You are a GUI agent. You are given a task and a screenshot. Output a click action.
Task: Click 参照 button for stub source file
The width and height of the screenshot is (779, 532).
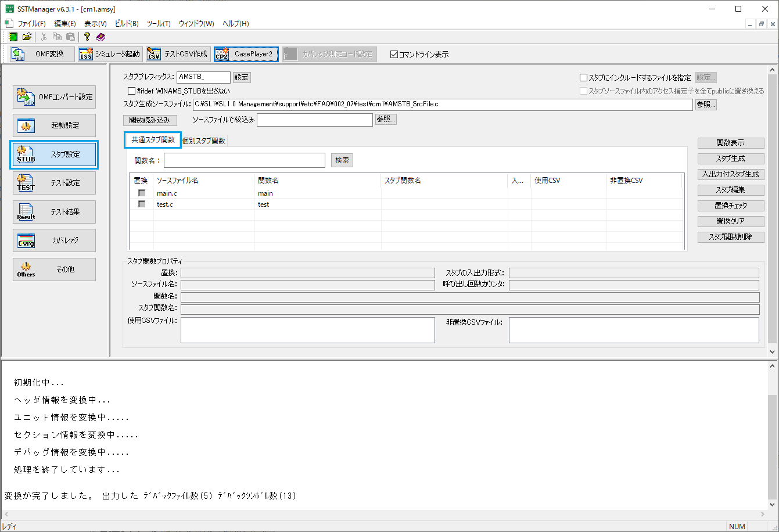click(706, 105)
